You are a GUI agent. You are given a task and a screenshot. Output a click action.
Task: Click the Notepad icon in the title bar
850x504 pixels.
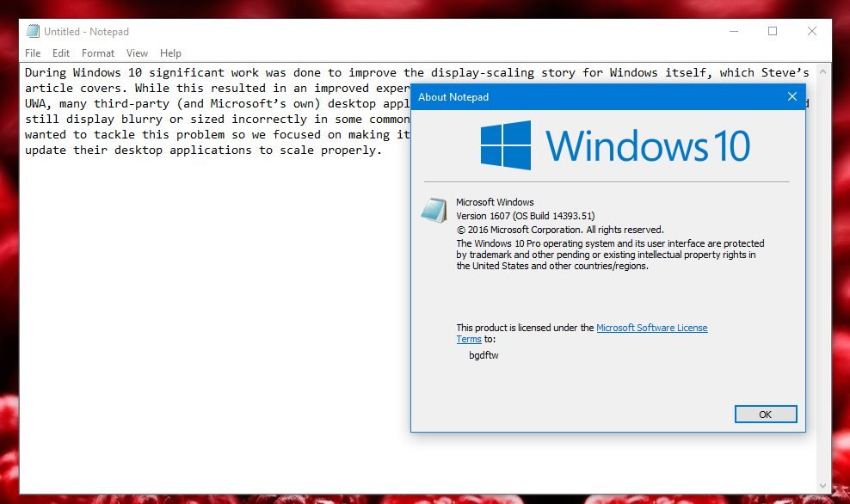click(32, 31)
